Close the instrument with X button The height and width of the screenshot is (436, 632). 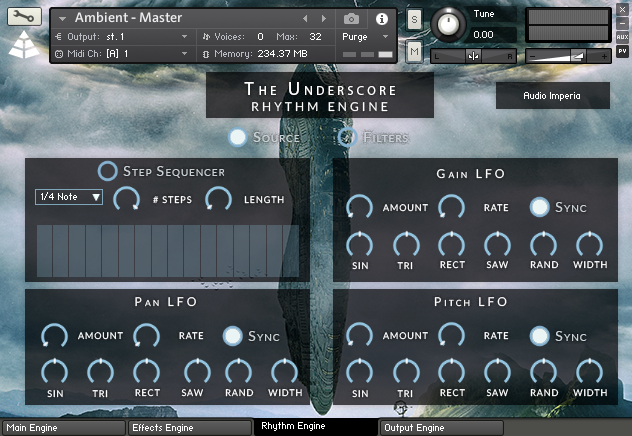pyautogui.click(x=622, y=9)
